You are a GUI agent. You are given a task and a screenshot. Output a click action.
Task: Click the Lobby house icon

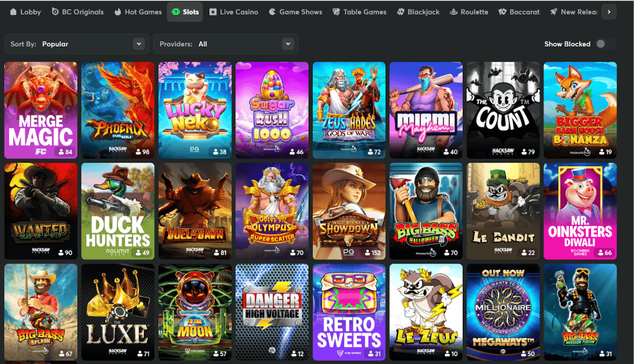click(13, 11)
